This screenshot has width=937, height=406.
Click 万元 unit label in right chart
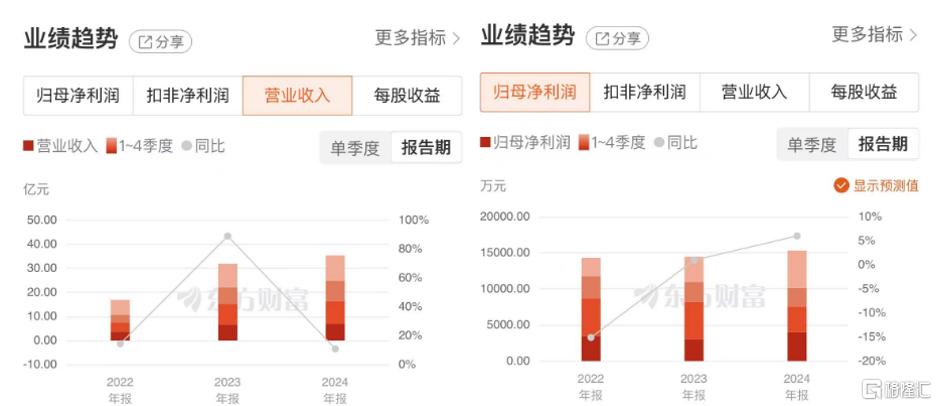coord(493,186)
